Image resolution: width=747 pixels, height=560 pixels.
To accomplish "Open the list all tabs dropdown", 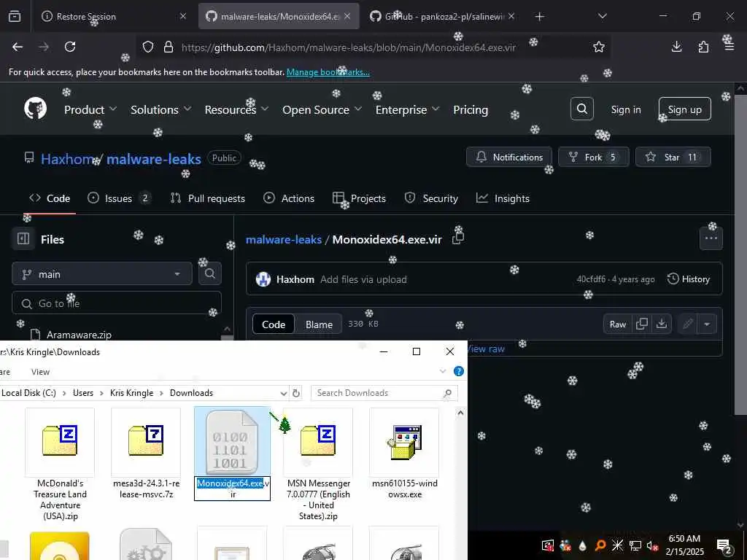I will tap(602, 16).
